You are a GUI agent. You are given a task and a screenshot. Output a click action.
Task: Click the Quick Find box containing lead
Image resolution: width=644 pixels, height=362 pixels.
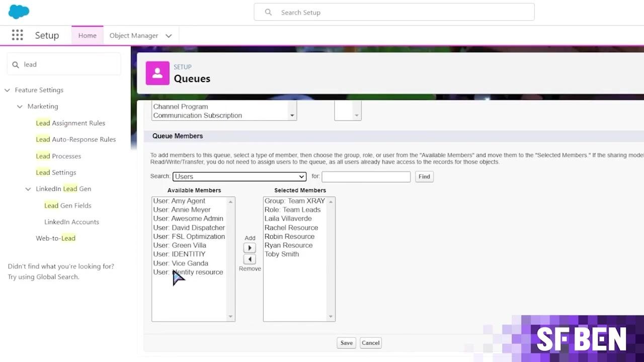pyautogui.click(x=64, y=64)
